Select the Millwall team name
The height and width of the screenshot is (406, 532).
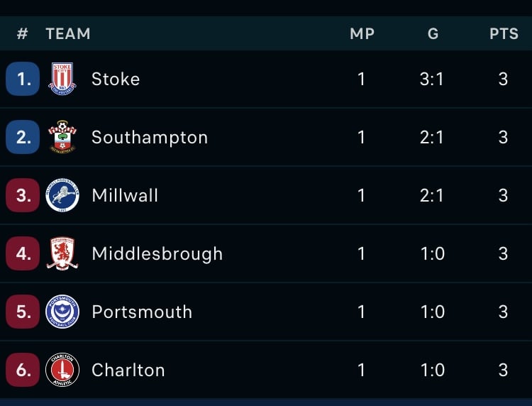tap(125, 195)
